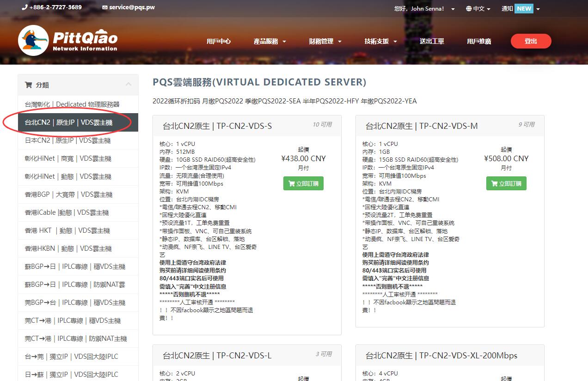Click the 10 可用 availability label
The image size is (588, 381).
322,125
